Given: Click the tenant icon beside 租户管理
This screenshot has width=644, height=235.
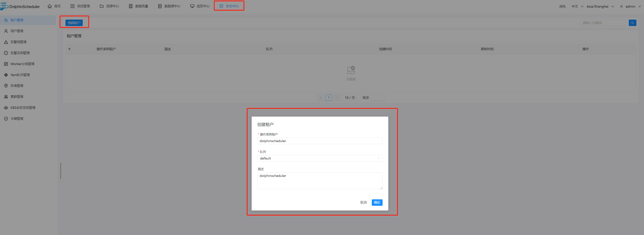Looking at the screenshot, I should pos(6,20).
